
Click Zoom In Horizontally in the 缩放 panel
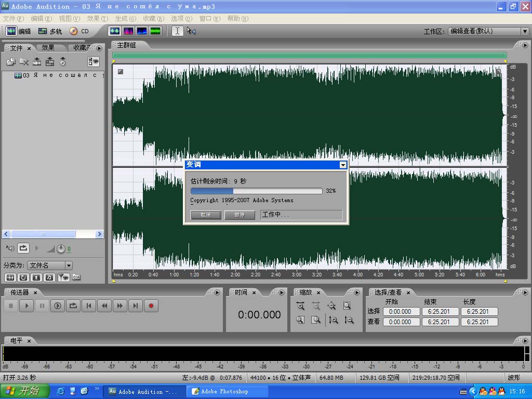(x=300, y=306)
